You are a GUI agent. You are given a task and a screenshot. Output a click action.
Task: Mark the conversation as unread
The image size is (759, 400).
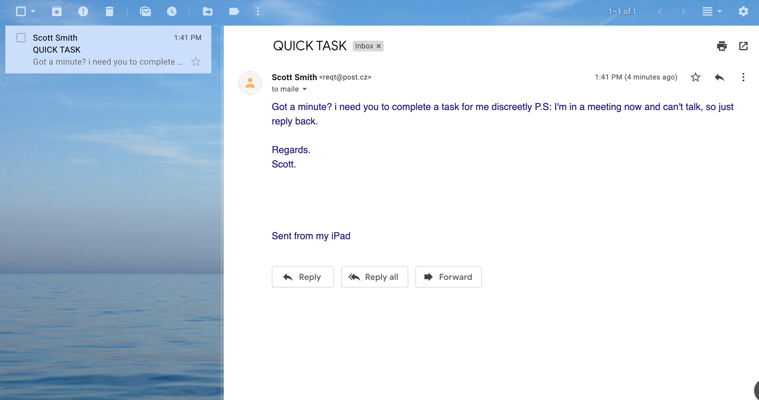point(145,11)
